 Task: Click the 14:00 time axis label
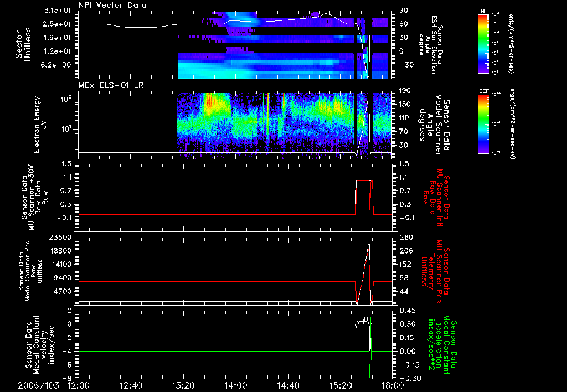[x=236, y=385]
